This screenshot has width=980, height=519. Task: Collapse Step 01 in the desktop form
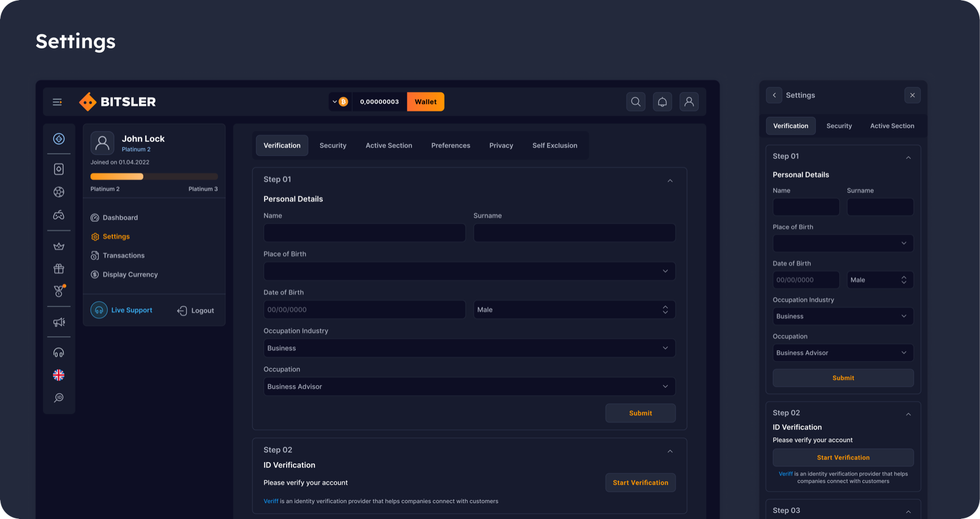point(670,181)
